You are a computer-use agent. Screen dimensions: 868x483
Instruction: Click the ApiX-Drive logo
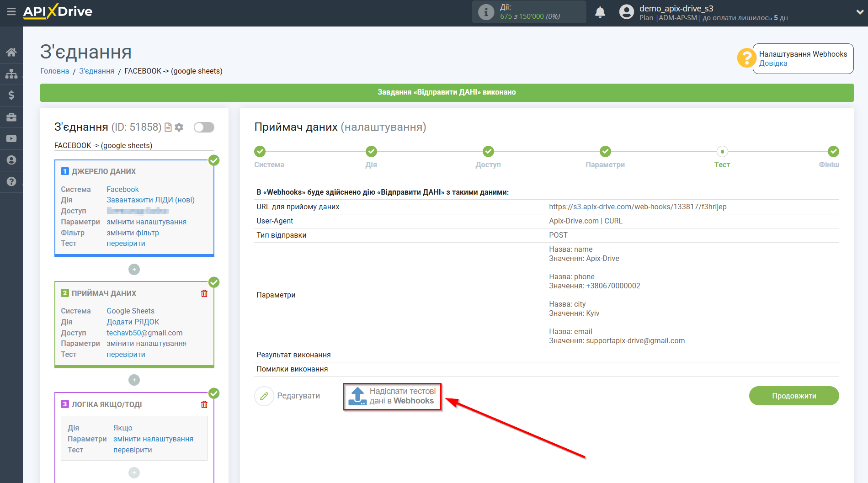coord(58,11)
